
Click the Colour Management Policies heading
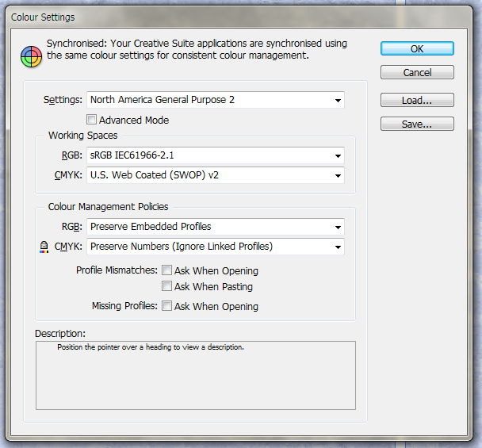tap(108, 207)
